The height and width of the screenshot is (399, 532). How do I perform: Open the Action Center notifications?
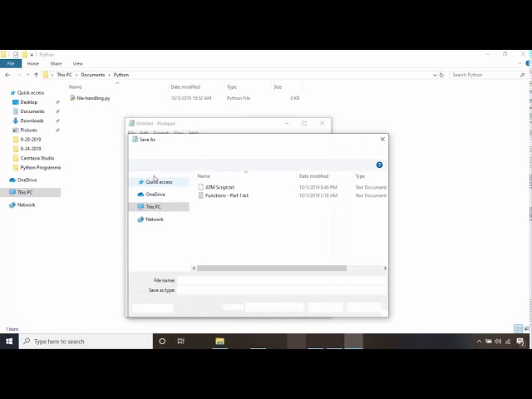[521, 342]
